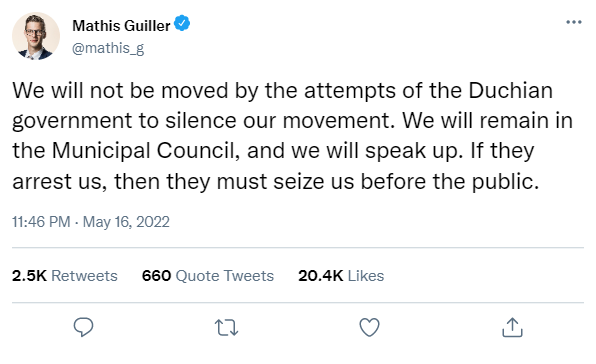Click the 20.4K like count number
This screenshot has width=596, height=364.
click(x=321, y=275)
